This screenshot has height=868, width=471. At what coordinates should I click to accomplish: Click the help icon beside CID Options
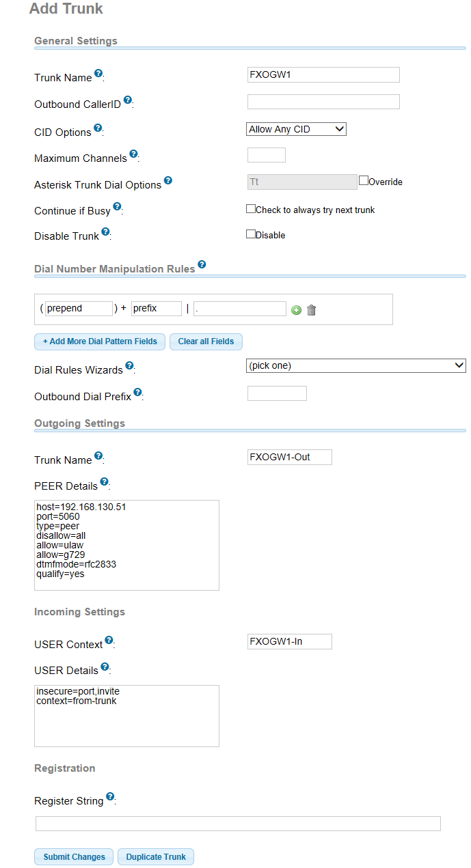[x=98, y=128]
